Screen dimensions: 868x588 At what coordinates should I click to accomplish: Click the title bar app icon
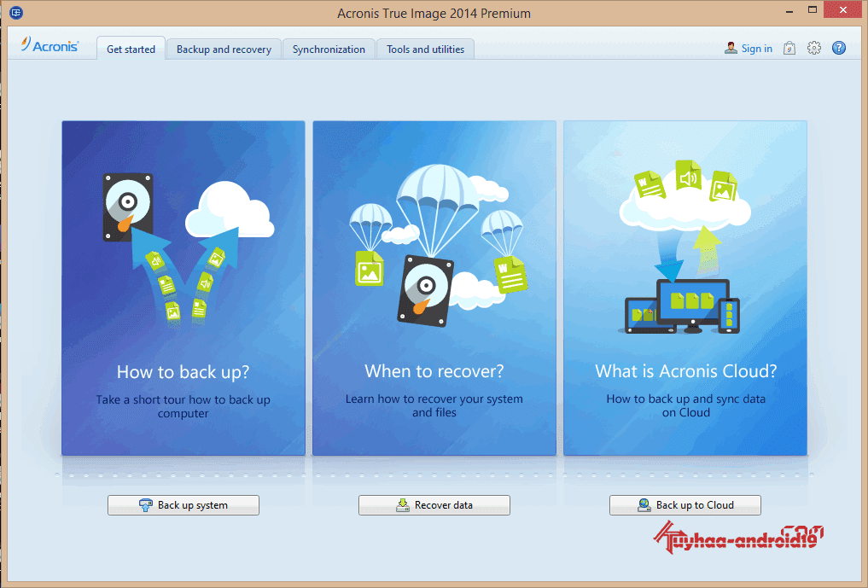click(x=16, y=12)
